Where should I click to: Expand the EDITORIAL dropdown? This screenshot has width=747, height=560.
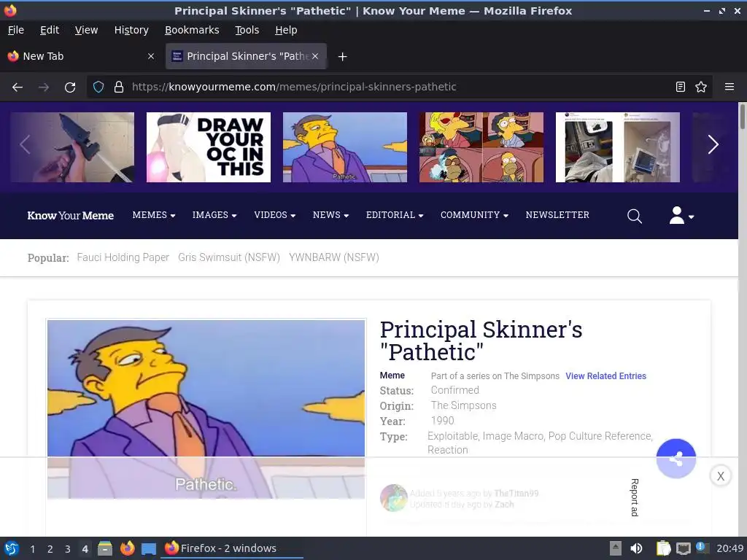tap(395, 215)
